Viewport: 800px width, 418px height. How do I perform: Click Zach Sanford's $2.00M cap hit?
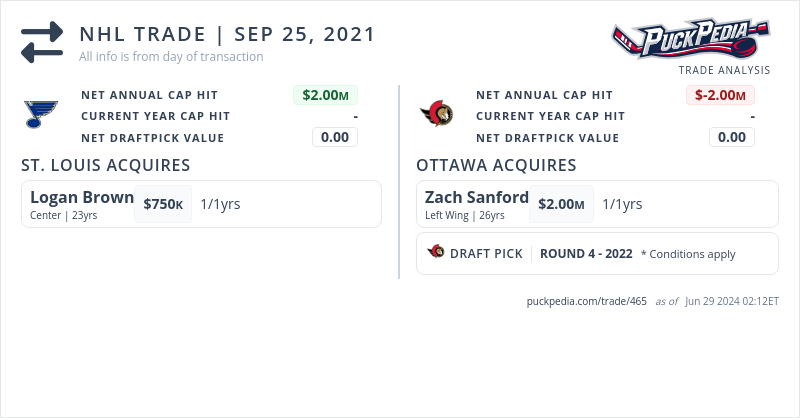pos(561,204)
